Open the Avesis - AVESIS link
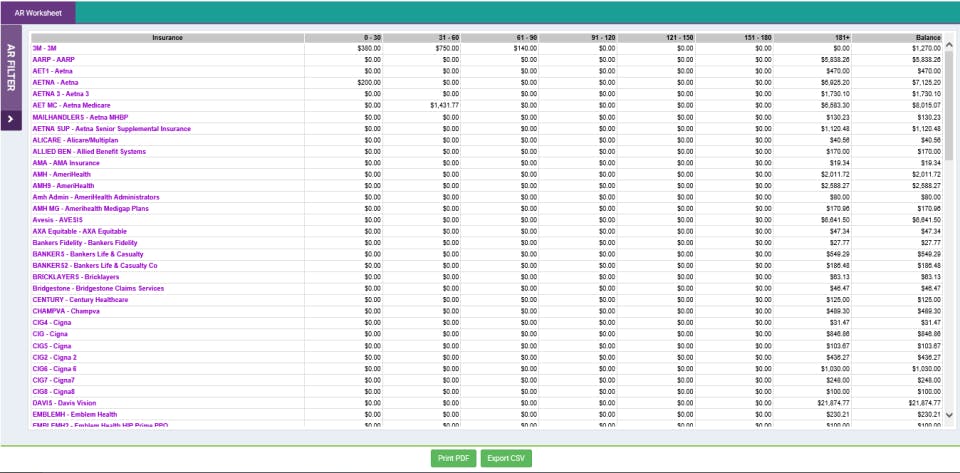This screenshot has height=473, width=960. coord(57,220)
